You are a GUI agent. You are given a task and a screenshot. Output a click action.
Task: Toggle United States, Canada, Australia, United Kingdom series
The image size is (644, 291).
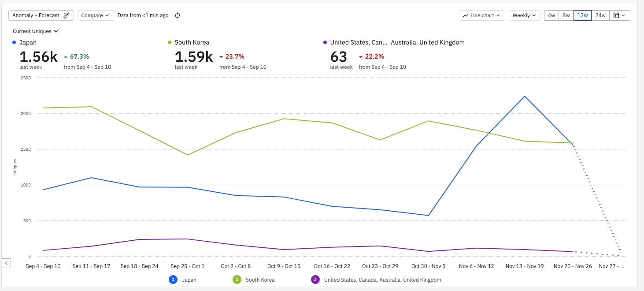pyautogui.click(x=382, y=280)
